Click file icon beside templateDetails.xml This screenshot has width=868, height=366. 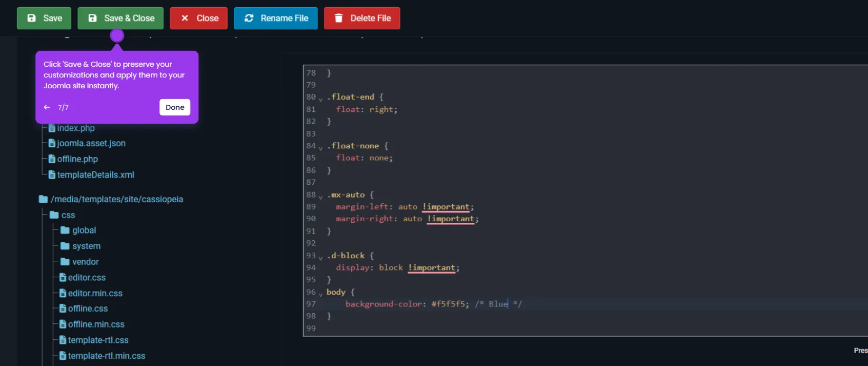click(52, 175)
